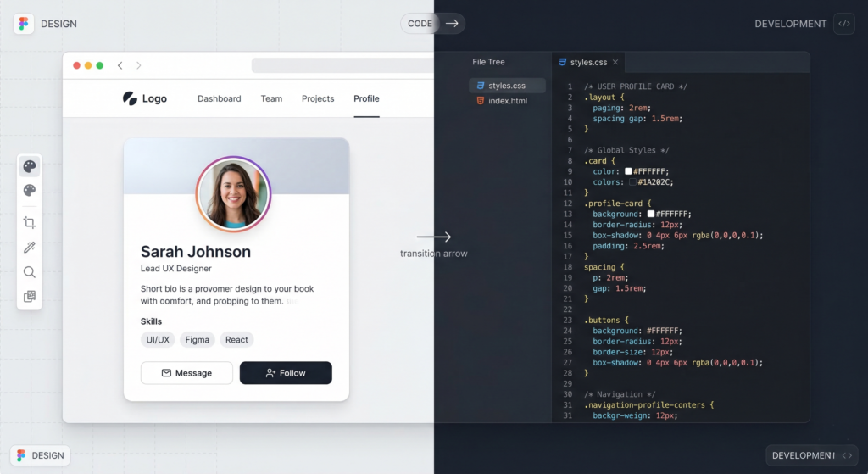
Task: Click the browser address bar
Action: [342, 65]
